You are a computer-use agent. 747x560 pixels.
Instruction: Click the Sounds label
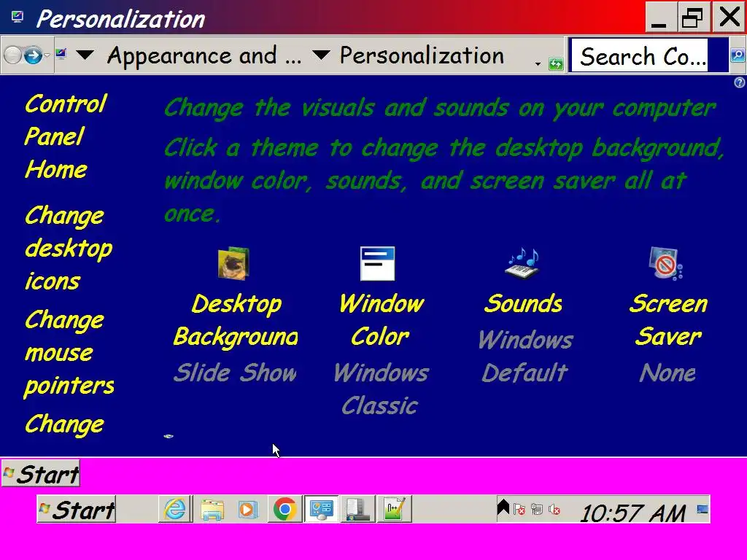pos(523,304)
